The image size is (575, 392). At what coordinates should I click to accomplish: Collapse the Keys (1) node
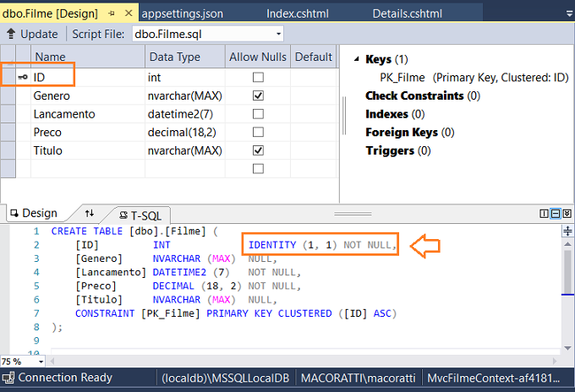[x=357, y=58]
